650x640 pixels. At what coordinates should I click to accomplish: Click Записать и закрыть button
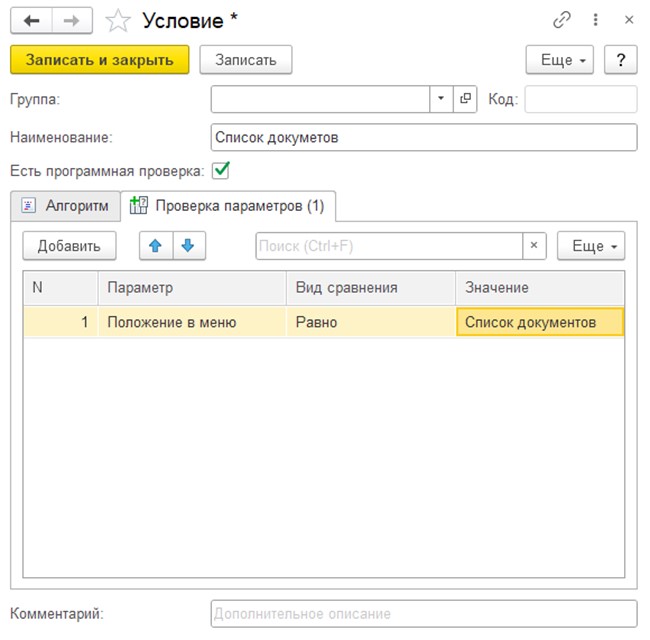(99, 60)
